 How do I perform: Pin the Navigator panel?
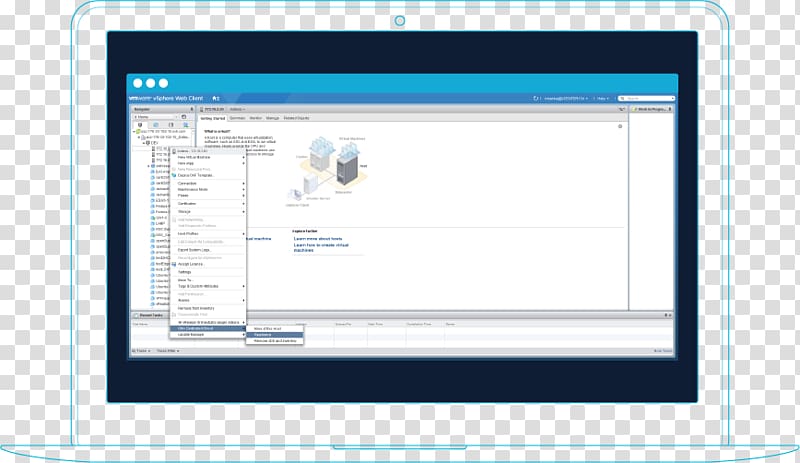[x=192, y=109]
